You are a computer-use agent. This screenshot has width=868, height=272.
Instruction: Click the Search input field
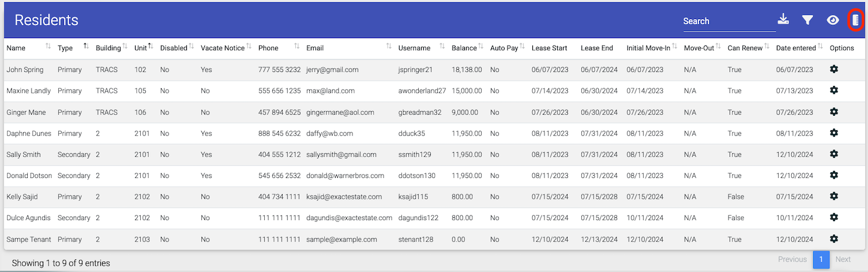[728, 21]
